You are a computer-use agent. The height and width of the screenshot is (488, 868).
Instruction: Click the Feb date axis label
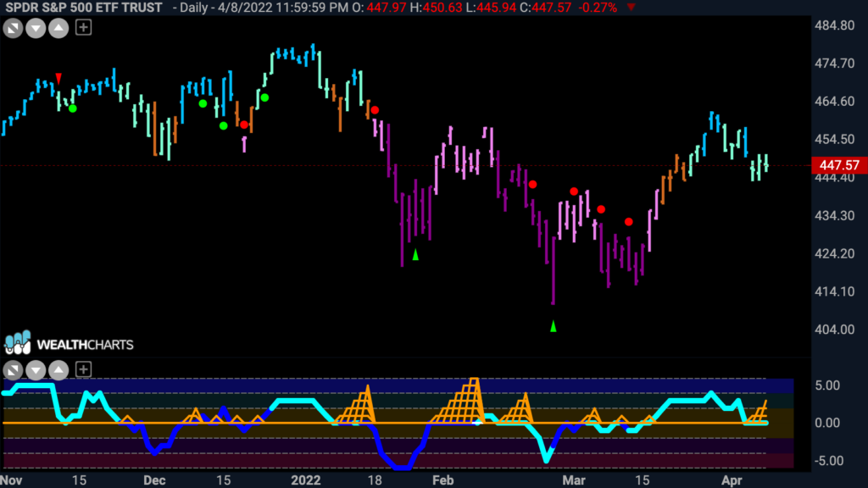pyautogui.click(x=442, y=480)
